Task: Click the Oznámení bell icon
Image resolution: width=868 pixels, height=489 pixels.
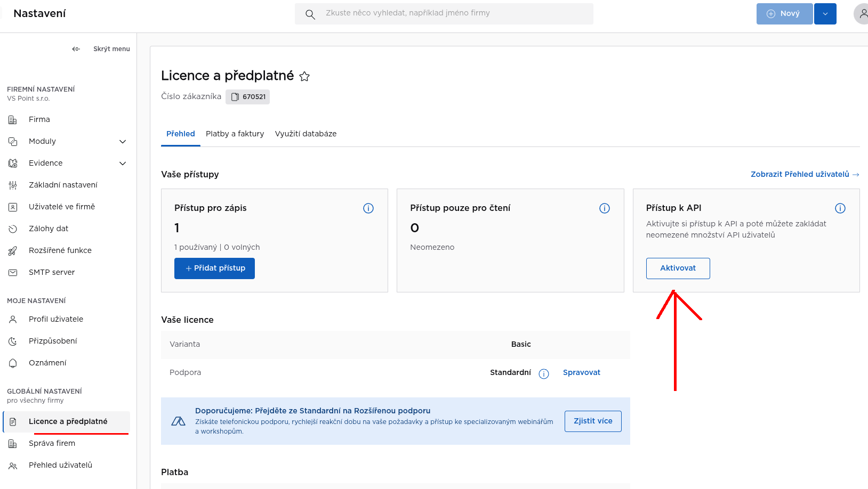Action: pos(13,363)
